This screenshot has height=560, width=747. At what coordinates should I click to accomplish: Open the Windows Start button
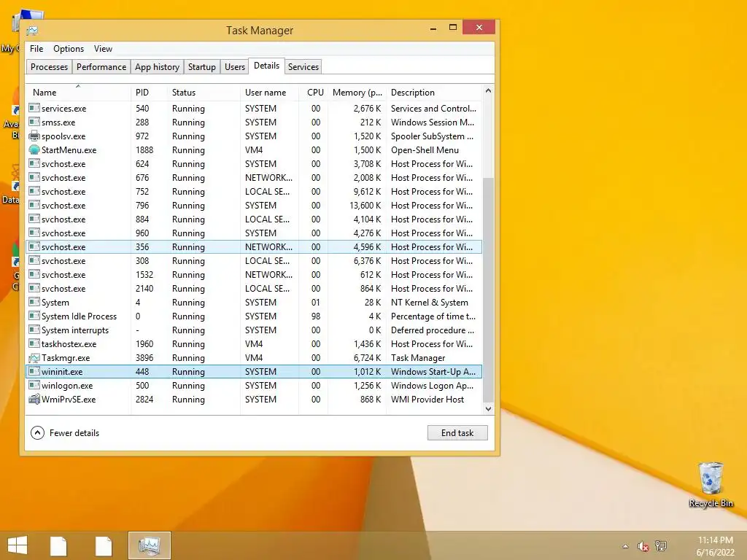18,545
